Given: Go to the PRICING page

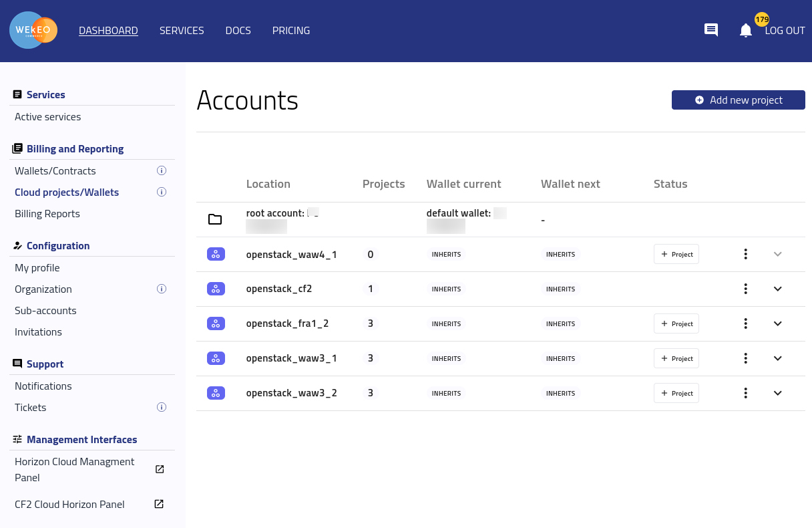Looking at the screenshot, I should [291, 31].
